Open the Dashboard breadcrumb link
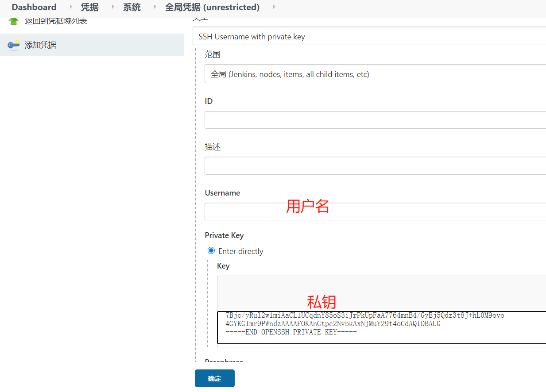The image size is (546, 392). [34, 7]
